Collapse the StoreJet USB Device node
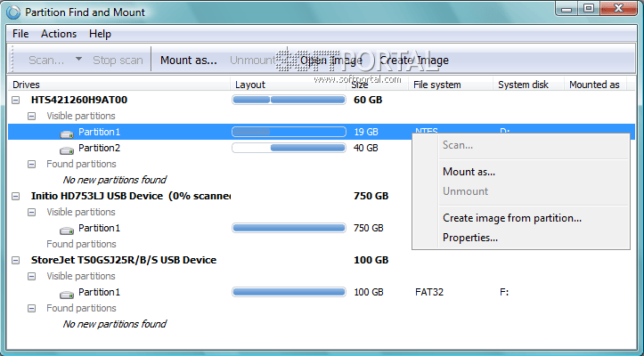644x356 pixels. pyautogui.click(x=16, y=260)
